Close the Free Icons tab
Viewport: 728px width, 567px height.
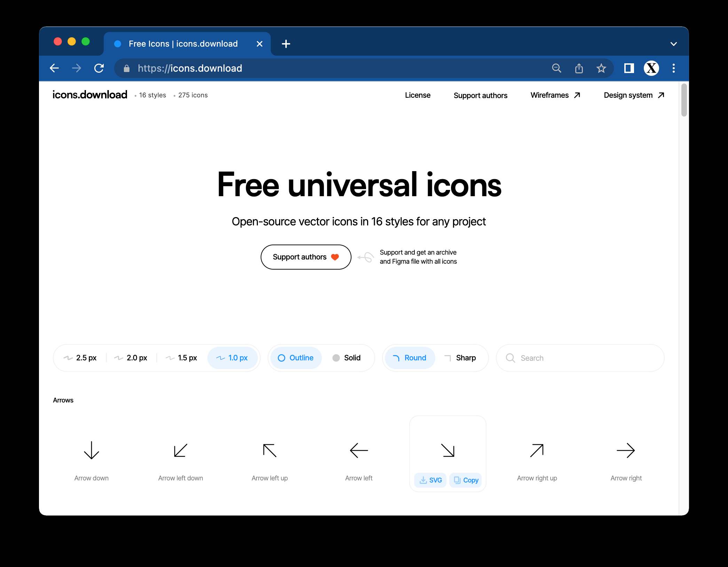[x=260, y=44]
